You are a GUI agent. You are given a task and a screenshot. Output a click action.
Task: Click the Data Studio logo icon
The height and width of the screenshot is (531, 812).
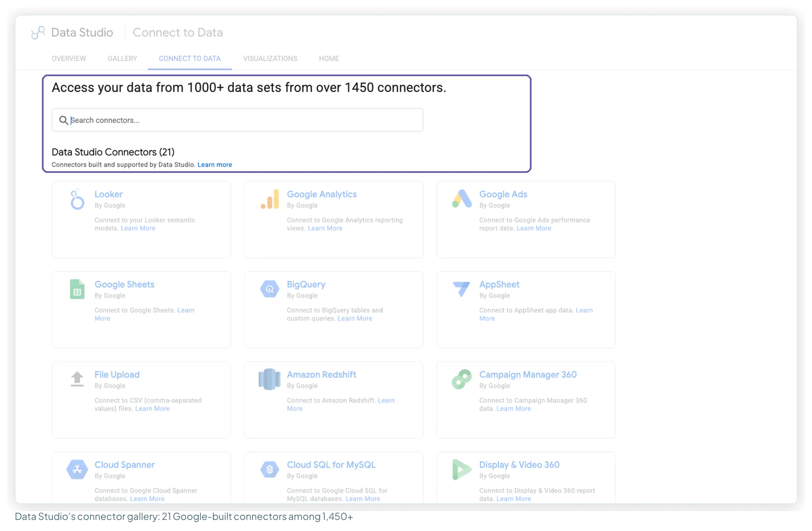pyautogui.click(x=38, y=32)
